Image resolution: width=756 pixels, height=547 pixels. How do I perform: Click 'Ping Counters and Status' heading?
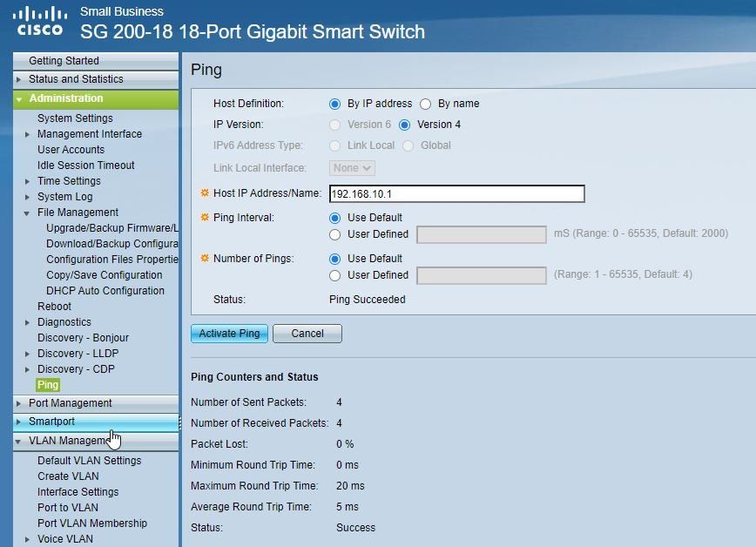(254, 377)
